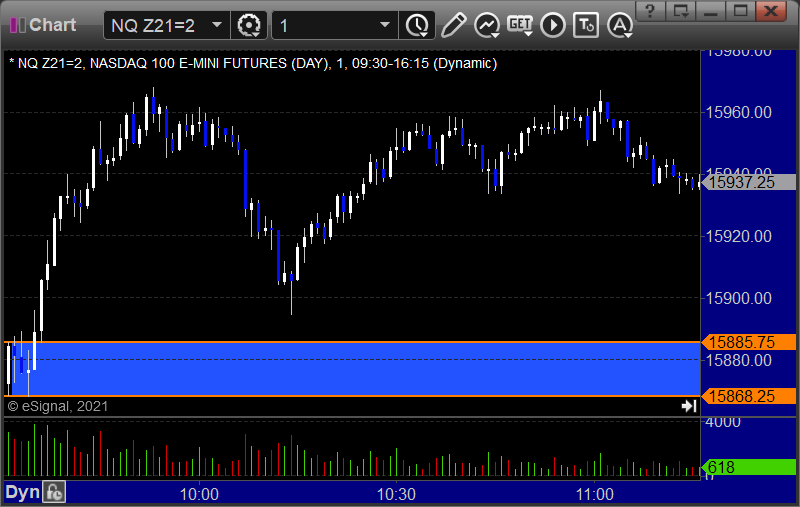Click the window link/pop-out button

[x=681, y=10]
